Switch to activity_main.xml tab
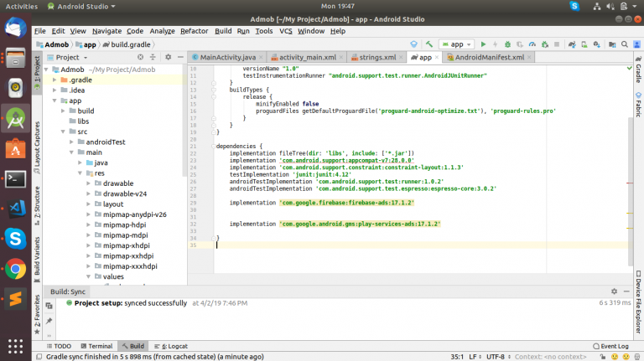Image resolution: width=644 pixels, height=361 pixels. coord(307,58)
